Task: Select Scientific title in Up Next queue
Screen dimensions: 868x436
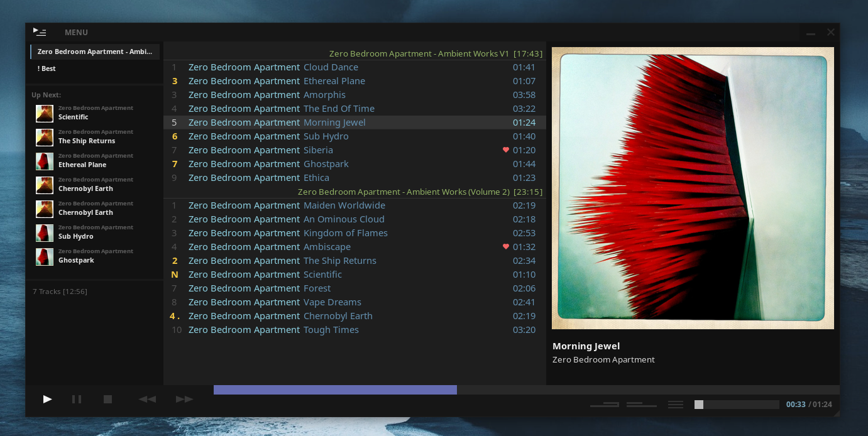Action: tap(74, 117)
